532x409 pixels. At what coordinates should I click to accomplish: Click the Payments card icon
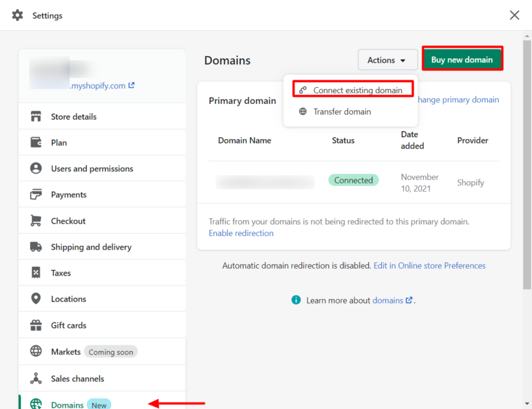[36, 194]
